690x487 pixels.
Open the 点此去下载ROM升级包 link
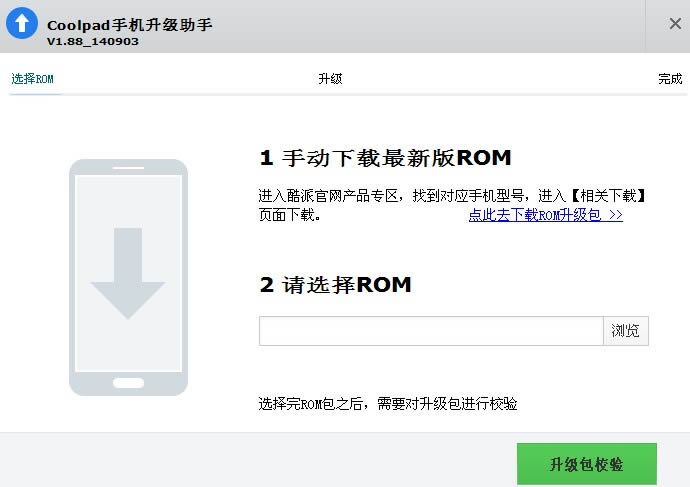tap(545, 215)
